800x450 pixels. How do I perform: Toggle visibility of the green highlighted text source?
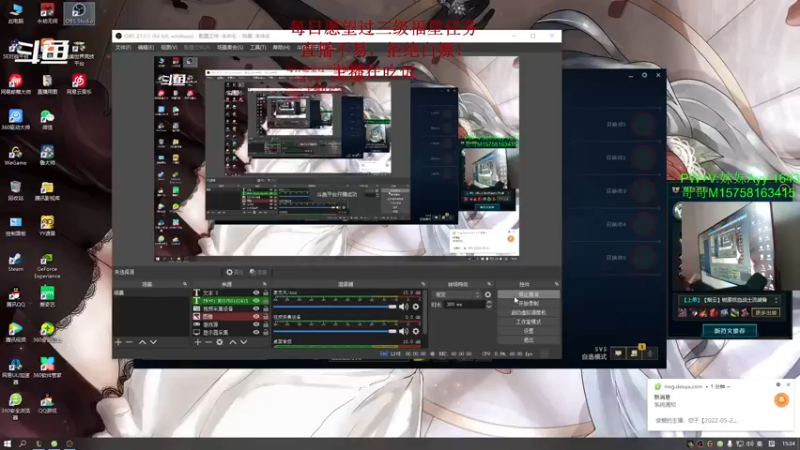pos(256,301)
